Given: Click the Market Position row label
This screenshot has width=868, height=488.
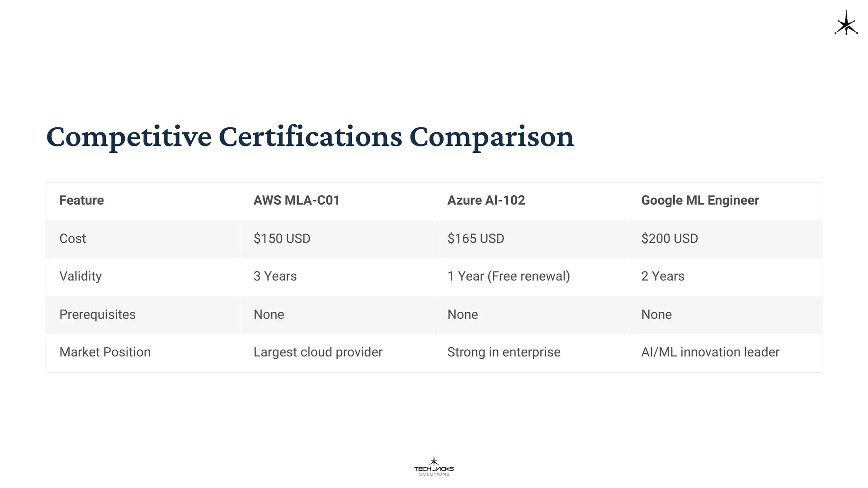Looking at the screenshot, I should pos(105,352).
